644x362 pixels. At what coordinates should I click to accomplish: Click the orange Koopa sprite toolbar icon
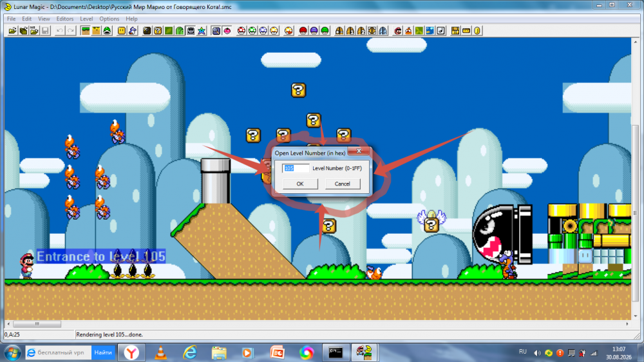[408, 31]
